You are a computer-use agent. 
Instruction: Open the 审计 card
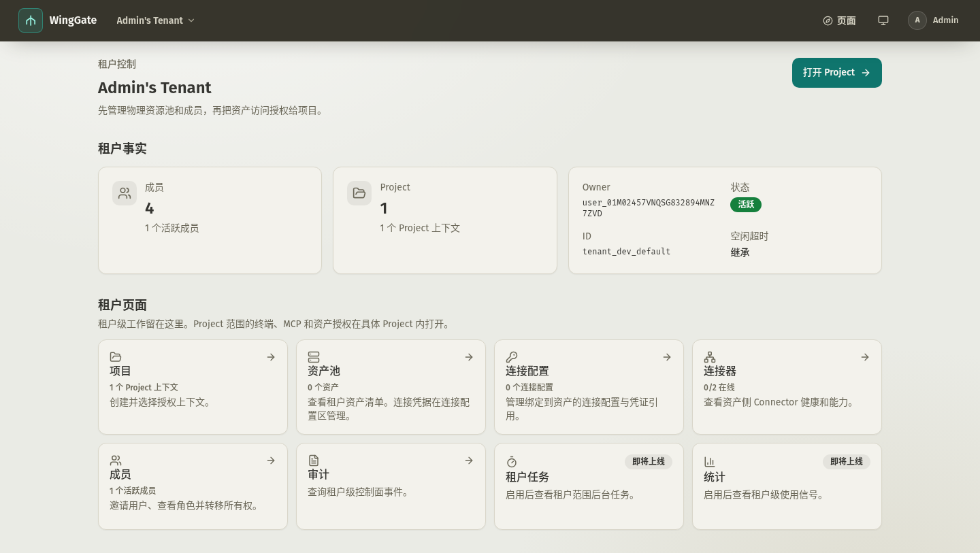[x=391, y=486]
